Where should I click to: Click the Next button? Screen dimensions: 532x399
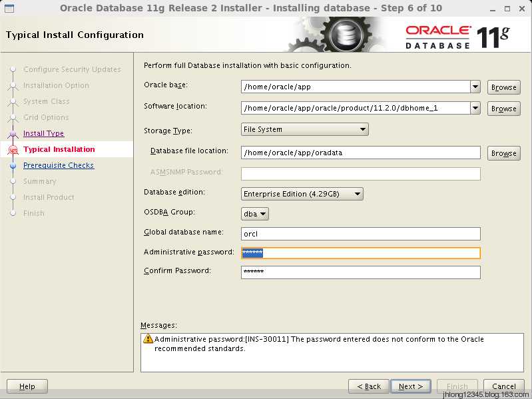[411, 386]
